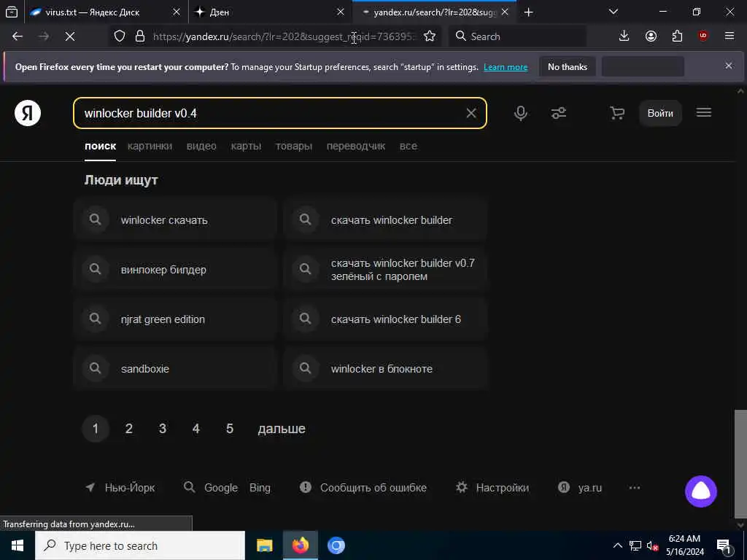Image resolution: width=747 pixels, height=560 pixels.
Task: Click No thanks in notification
Action: [x=568, y=66]
